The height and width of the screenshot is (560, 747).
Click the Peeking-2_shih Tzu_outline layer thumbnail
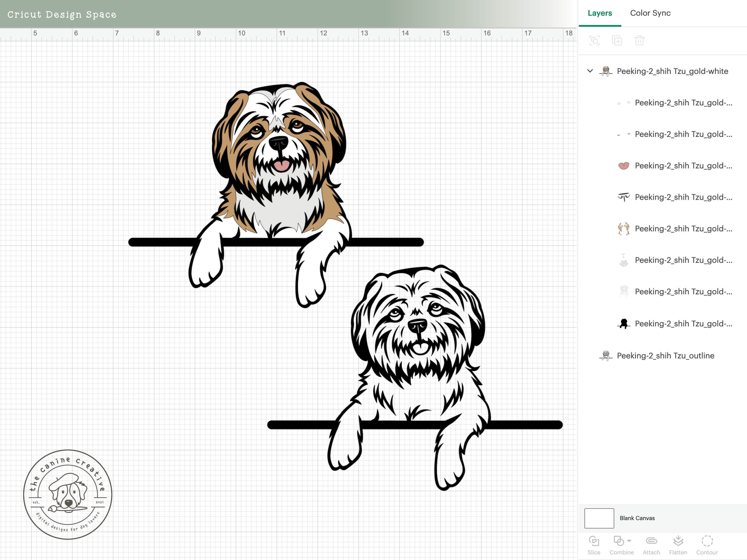[x=606, y=356]
